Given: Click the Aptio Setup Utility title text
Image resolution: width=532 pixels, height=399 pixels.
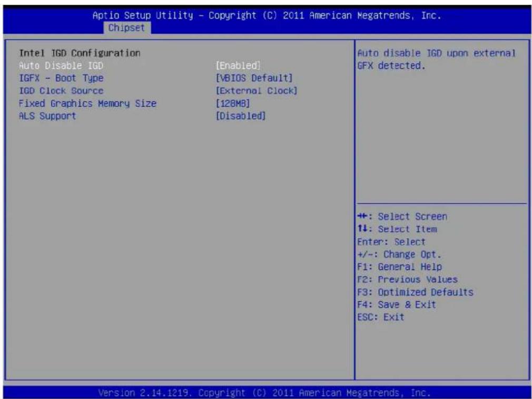Looking at the screenshot, I should pos(267,16).
